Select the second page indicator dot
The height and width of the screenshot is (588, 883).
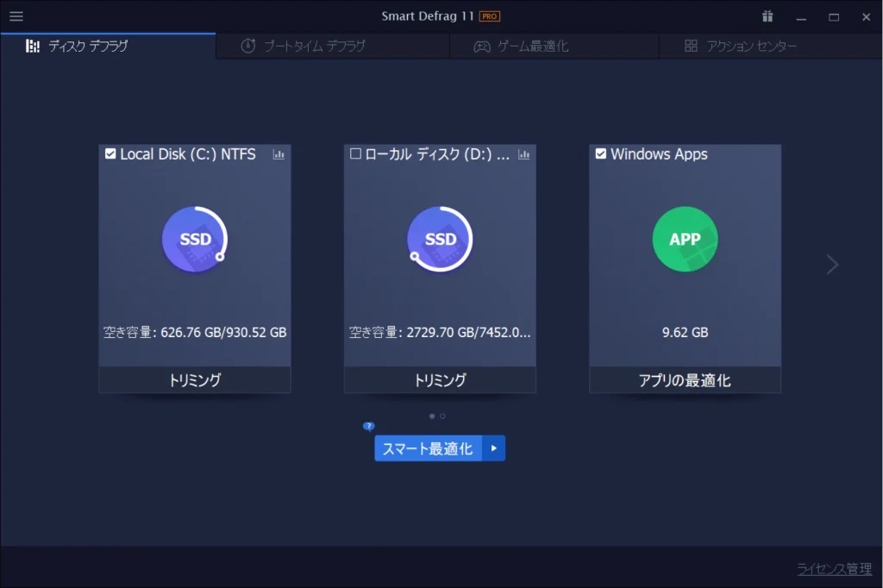[442, 416]
